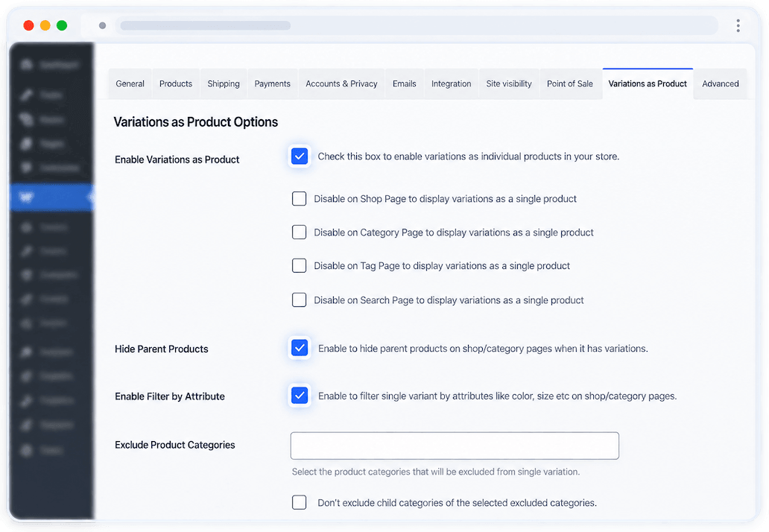
Task: Select the Variations as Product tab
Action: coord(648,84)
